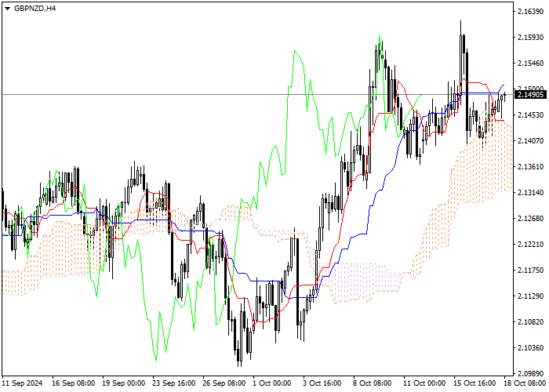
Task: Click the 23 Sep 16:00 time label
Action: 174,383
